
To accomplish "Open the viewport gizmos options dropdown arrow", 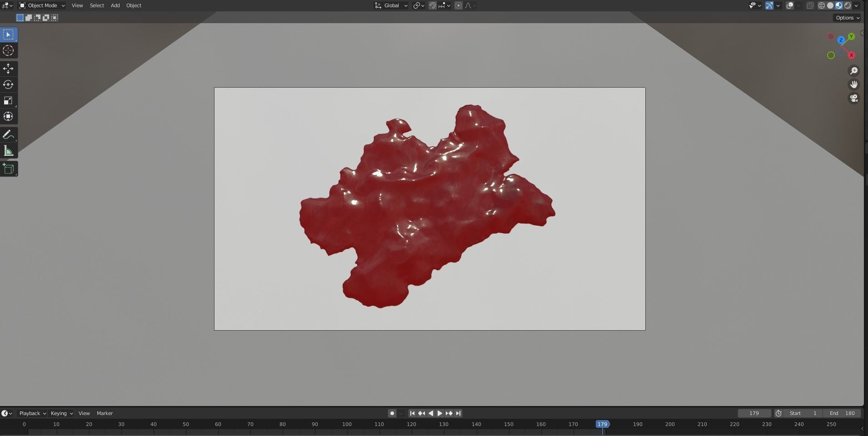I will click(x=778, y=5).
